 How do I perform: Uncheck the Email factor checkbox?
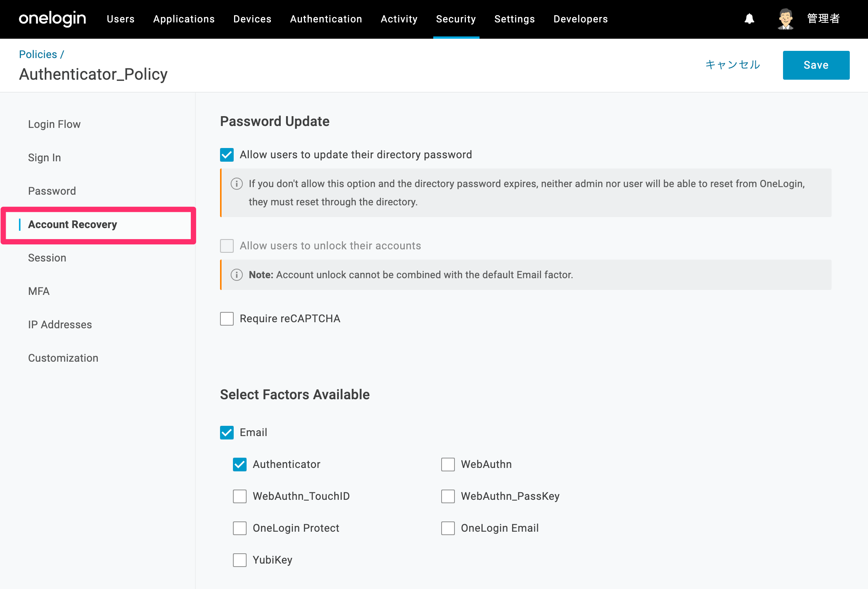point(227,433)
